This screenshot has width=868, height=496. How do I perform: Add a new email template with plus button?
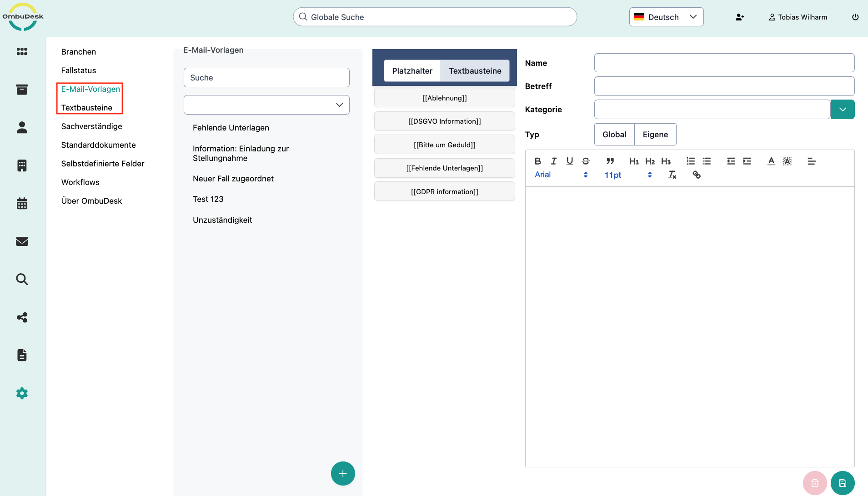[x=343, y=473]
